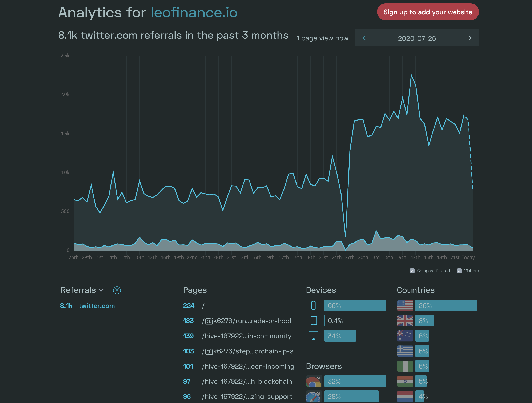Screen dimensions: 532x403
Task: Click the twitter.com referral link
Action: click(x=97, y=306)
